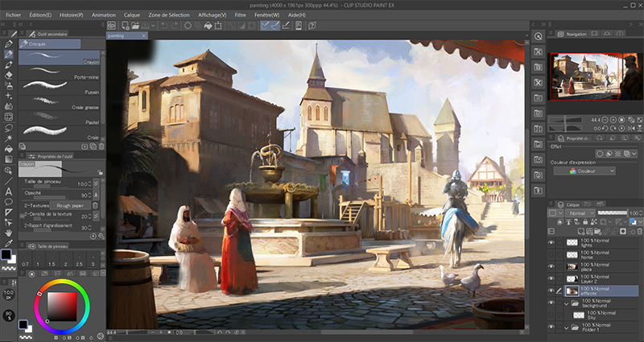Click the Eyedropper tool

(x=8, y=243)
